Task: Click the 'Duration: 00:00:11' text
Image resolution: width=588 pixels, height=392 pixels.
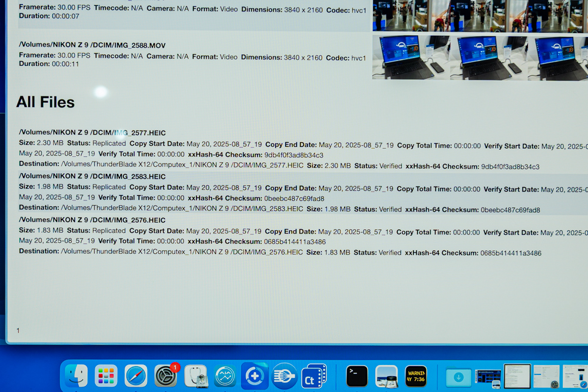Action: (x=49, y=63)
